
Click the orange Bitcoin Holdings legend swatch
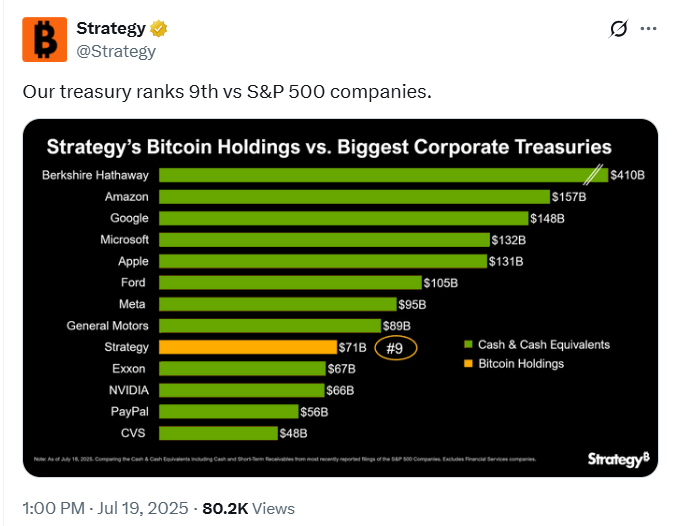(468, 363)
